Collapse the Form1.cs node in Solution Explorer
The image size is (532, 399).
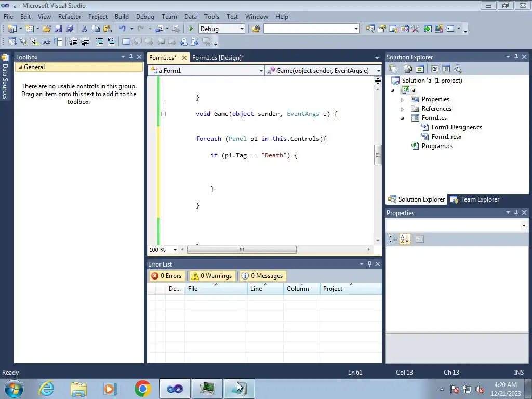point(403,118)
